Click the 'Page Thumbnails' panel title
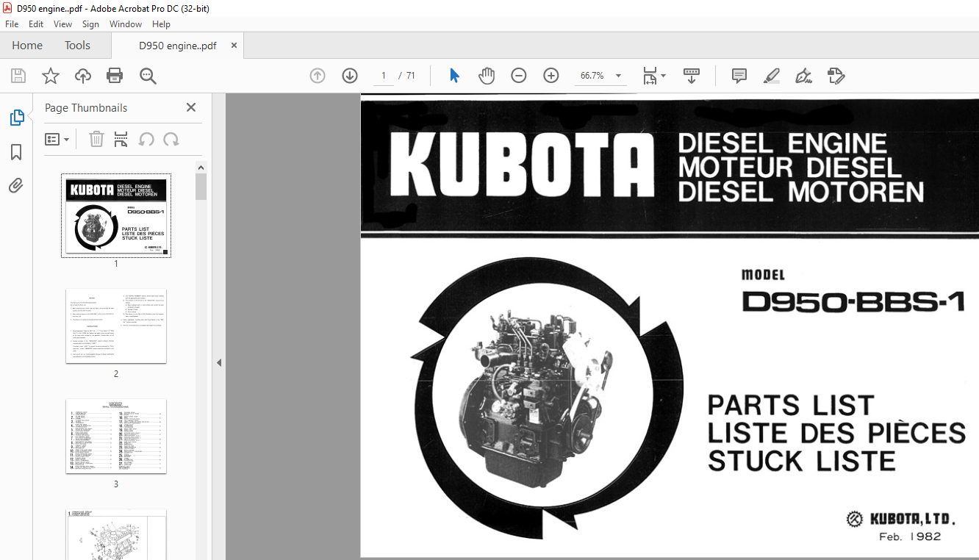Viewport: 979px width, 560px height. click(86, 107)
